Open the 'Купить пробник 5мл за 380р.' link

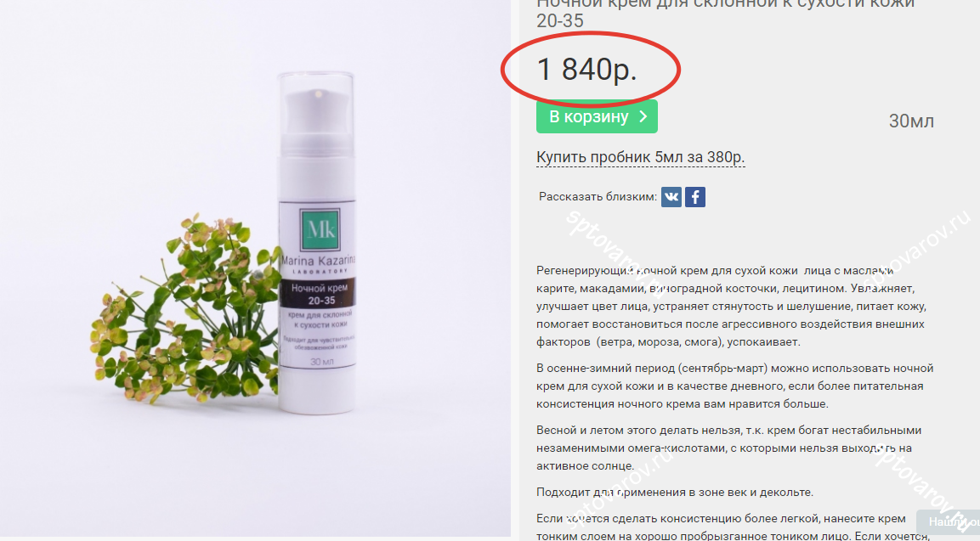click(641, 157)
